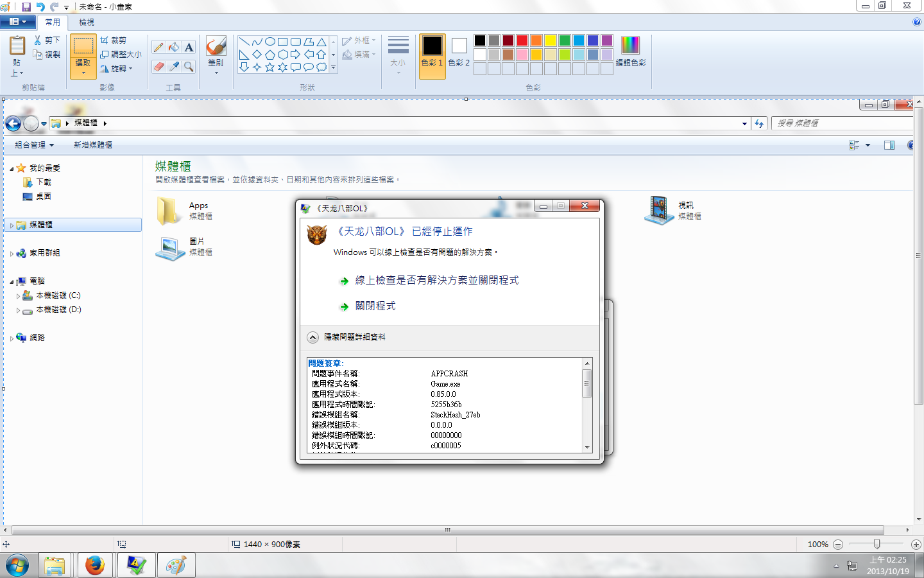Click the 組合管理 menu in the pasted Explorer window
This screenshot has width=924, height=578.
[35, 145]
